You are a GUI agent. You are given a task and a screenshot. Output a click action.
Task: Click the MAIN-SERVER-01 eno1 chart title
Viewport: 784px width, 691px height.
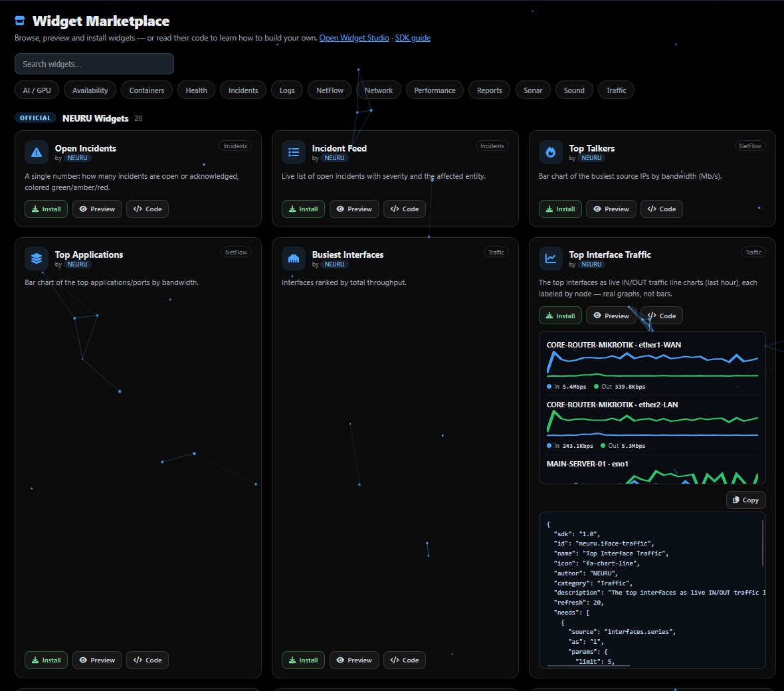point(587,464)
